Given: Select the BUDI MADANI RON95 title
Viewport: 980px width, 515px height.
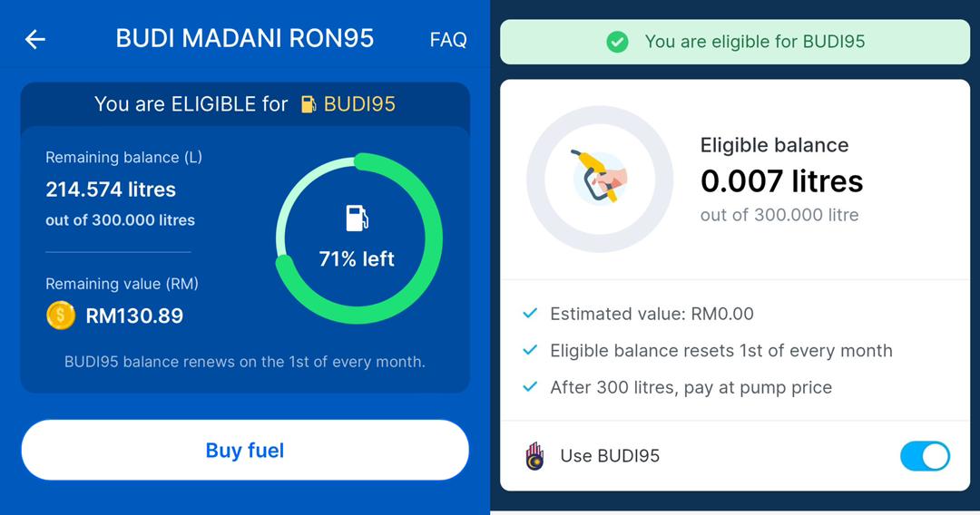Looking at the screenshot, I should (x=245, y=39).
